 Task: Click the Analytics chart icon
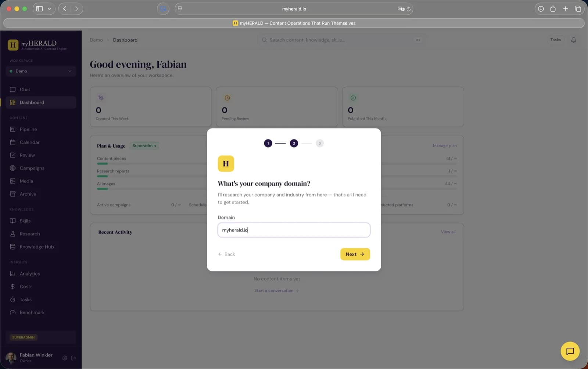coord(13,273)
